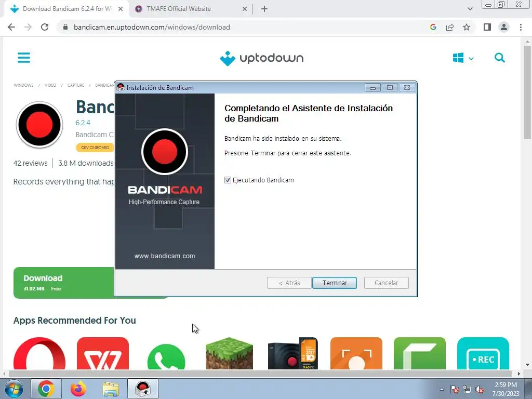Open Chrome's three-dot menu
The width and height of the screenshot is (532, 399).
tap(521, 27)
